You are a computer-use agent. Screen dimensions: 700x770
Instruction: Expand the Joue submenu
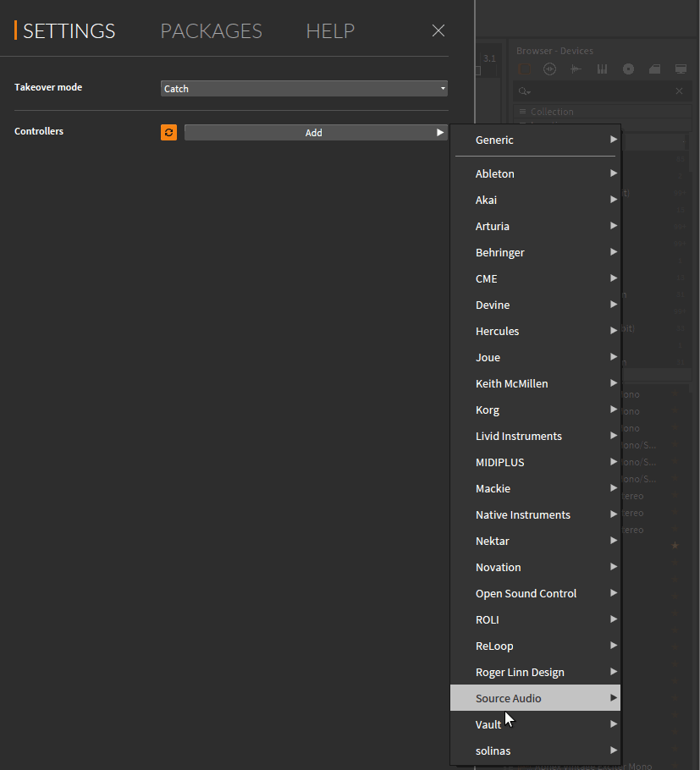coord(536,357)
